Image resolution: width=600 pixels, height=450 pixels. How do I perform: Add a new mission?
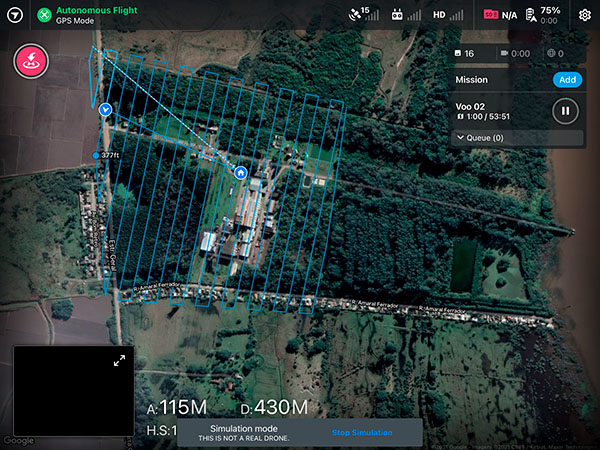pyautogui.click(x=567, y=80)
